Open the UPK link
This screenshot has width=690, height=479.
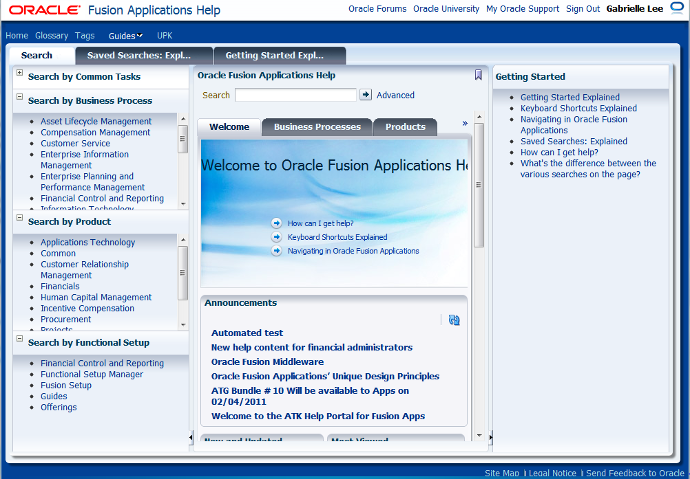point(165,36)
